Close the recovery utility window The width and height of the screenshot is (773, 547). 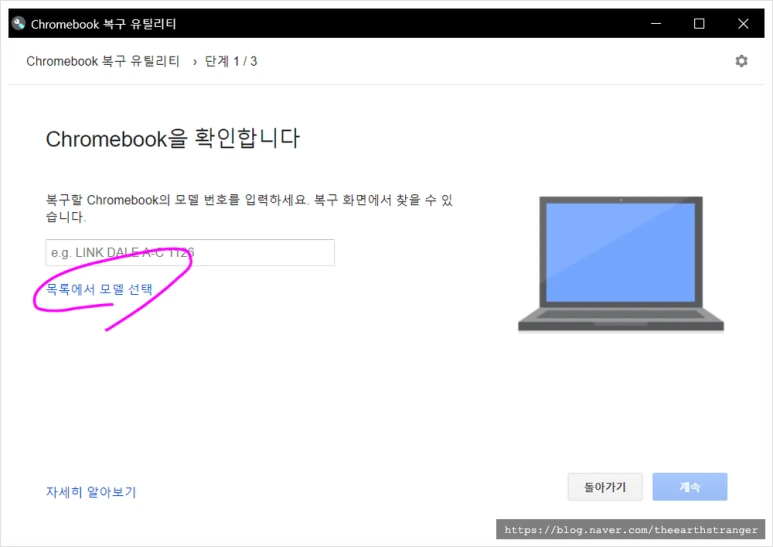coord(743,23)
